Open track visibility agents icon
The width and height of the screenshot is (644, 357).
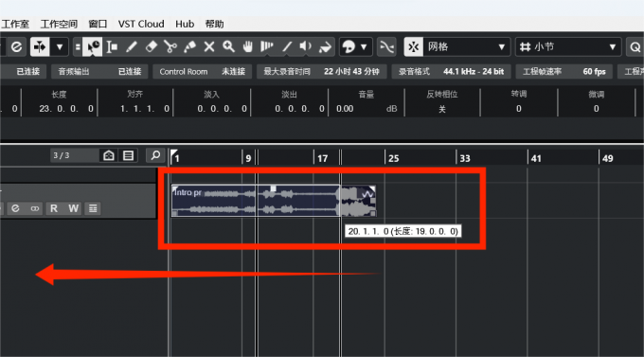click(109, 155)
